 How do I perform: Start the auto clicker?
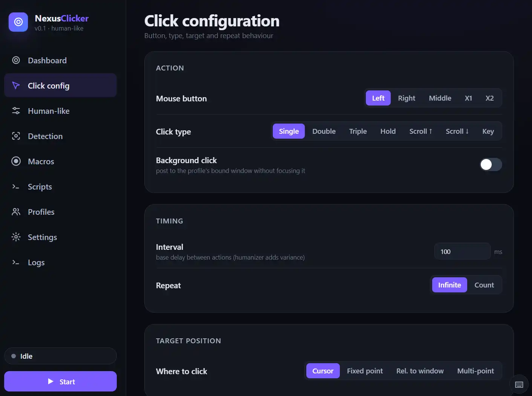pyautogui.click(x=60, y=381)
